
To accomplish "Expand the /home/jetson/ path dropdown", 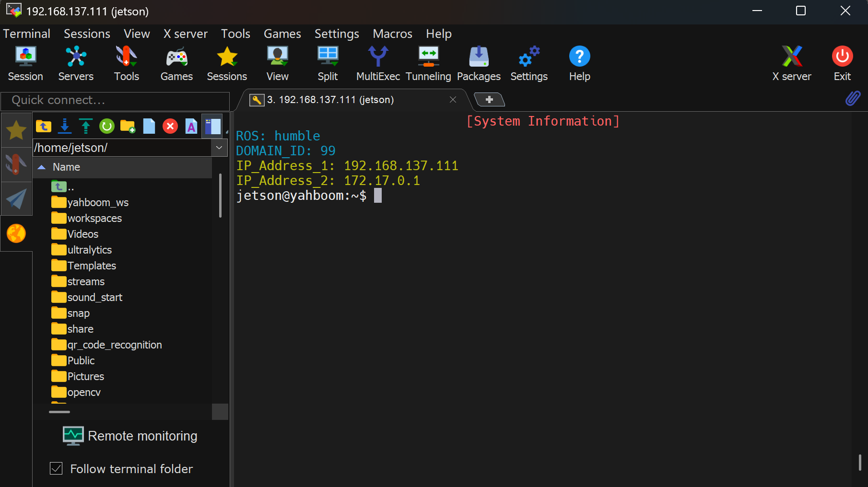I will coord(219,148).
